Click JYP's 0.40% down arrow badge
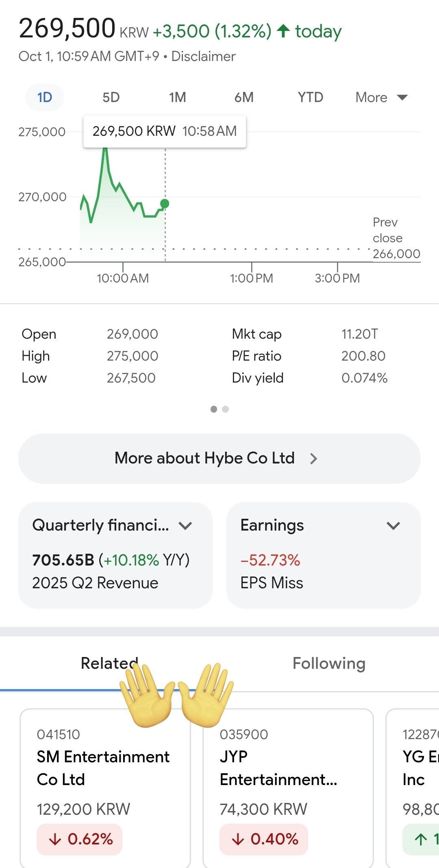 point(264,839)
